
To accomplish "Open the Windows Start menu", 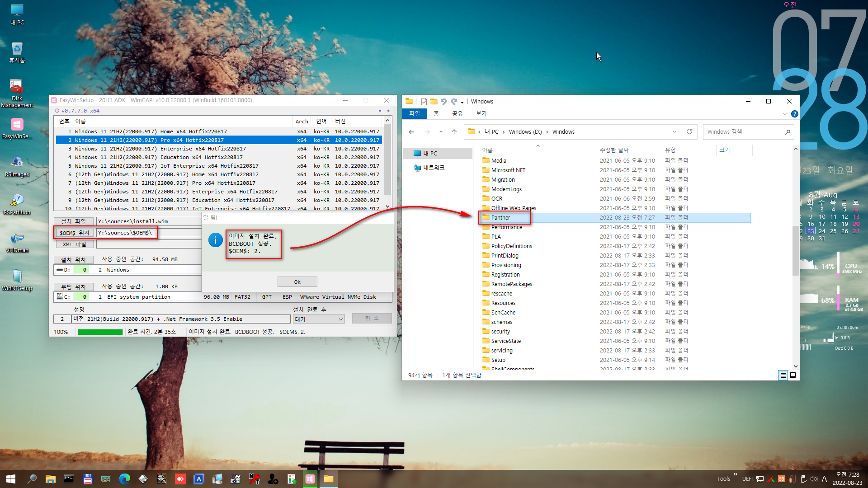I will pos(11,479).
